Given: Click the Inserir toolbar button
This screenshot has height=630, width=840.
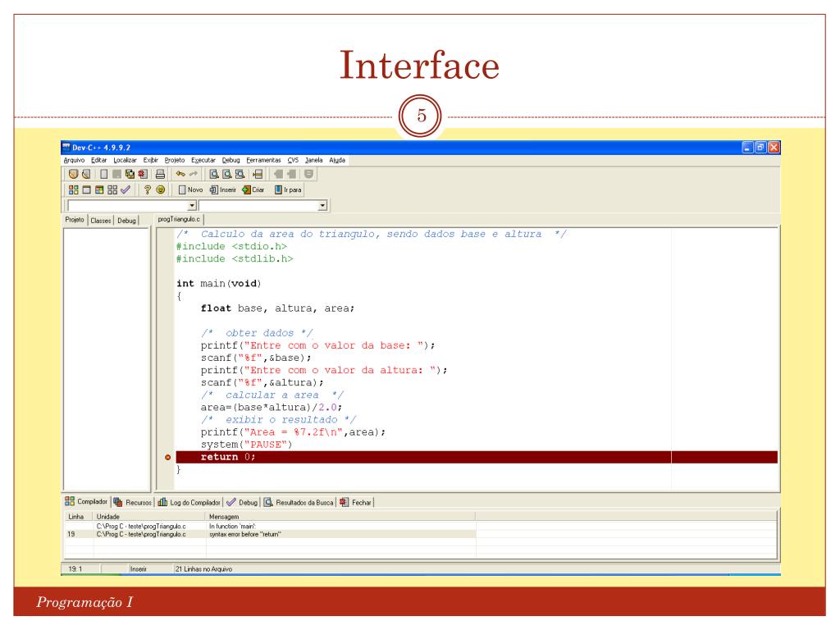Looking at the screenshot, I should 223,189.
